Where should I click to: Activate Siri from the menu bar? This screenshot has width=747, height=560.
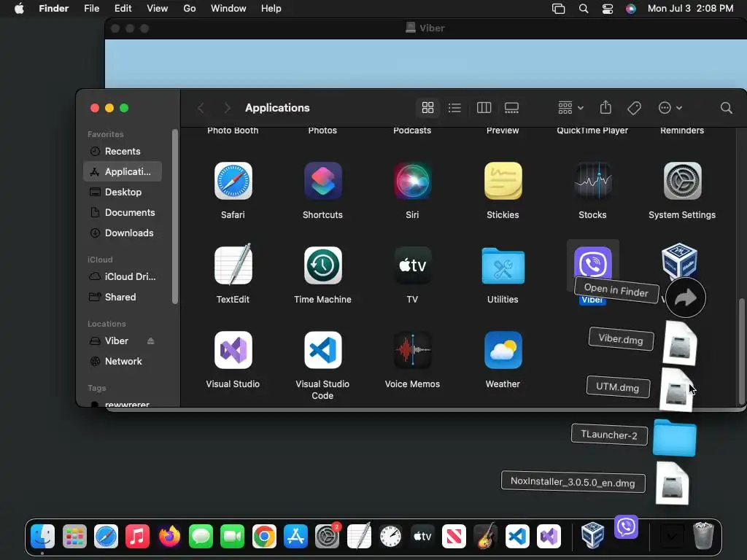point(631,9)
